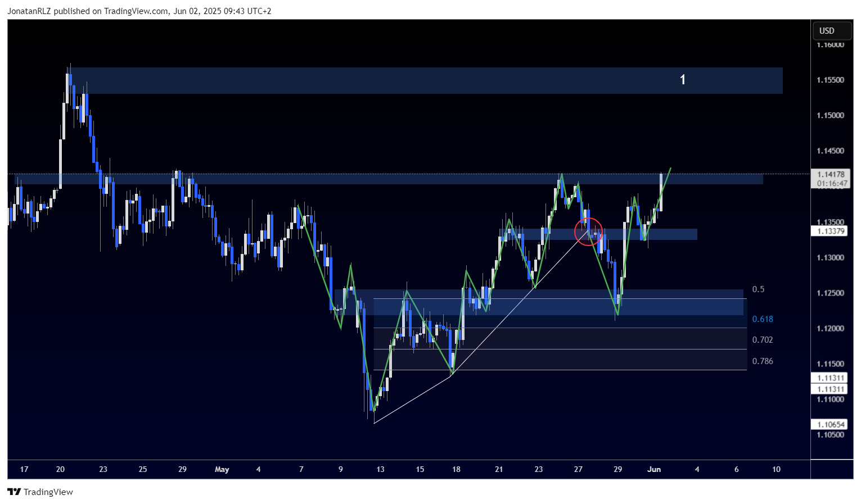Click date 15 on the time axis
This screenshot has height=504, width=861.
[x=420, y=469]
